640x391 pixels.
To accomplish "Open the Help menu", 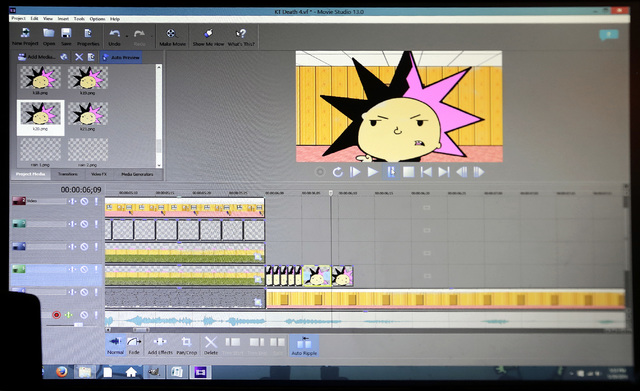I will point(115,19).
